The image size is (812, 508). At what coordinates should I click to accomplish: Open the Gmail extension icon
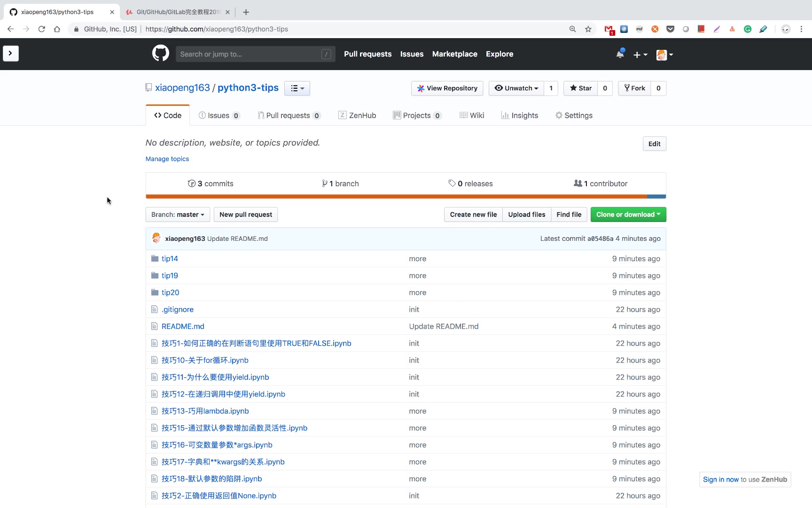(x=609, y=30)
